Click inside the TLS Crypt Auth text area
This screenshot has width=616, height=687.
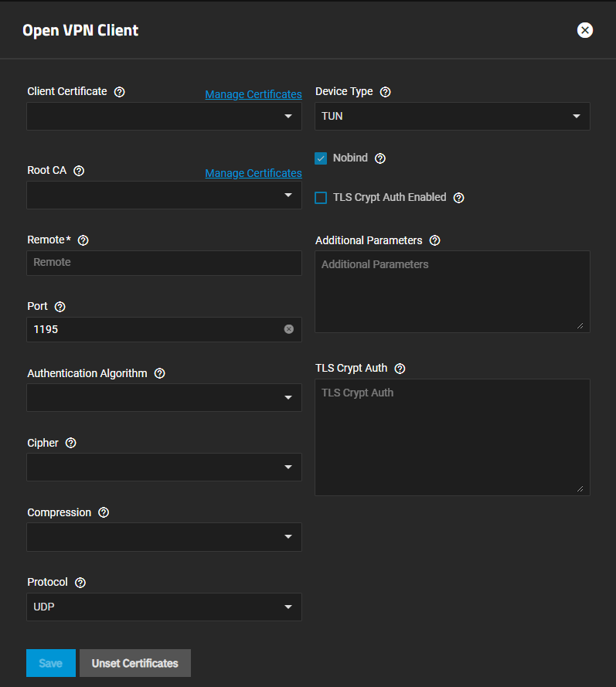click(453, 437)
